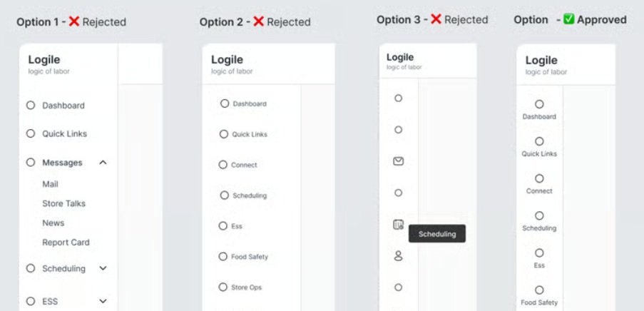Click the Mail submenu link in Option 1
Viewport: 644px width, 311px height.
50,184
